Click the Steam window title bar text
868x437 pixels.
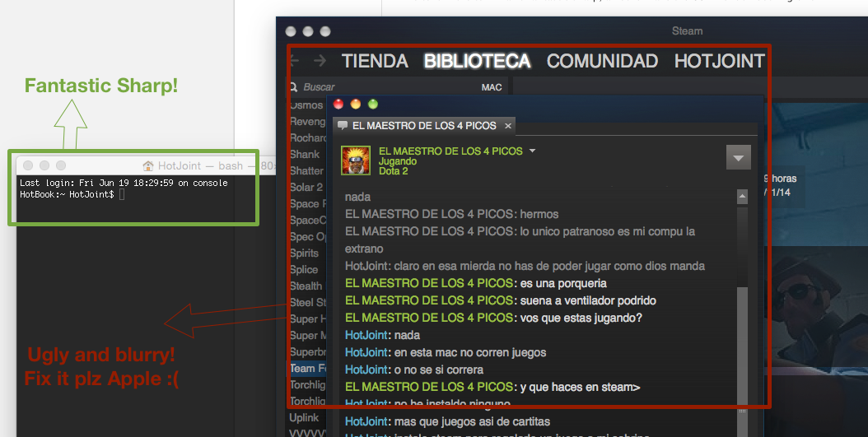click(687, 31)
